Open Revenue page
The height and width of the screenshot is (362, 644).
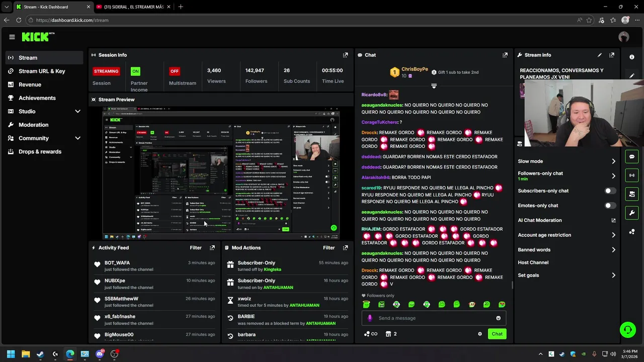pyautogui.click(x=44, y=84)
